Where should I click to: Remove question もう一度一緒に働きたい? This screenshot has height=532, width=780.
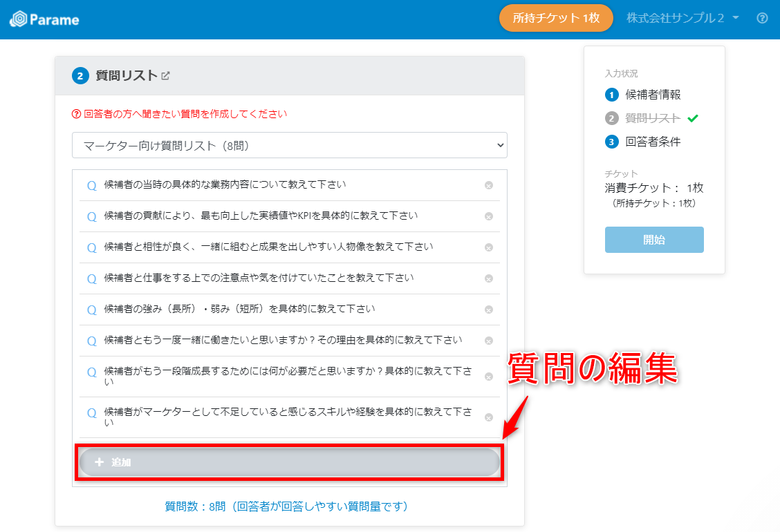[x=488, y=341]
